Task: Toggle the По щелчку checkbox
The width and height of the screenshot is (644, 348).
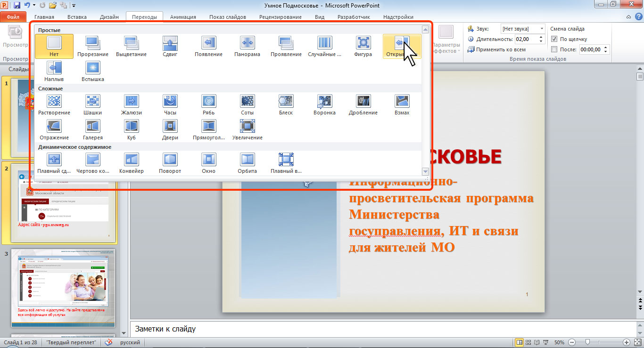Action: [x=554, y=39]
